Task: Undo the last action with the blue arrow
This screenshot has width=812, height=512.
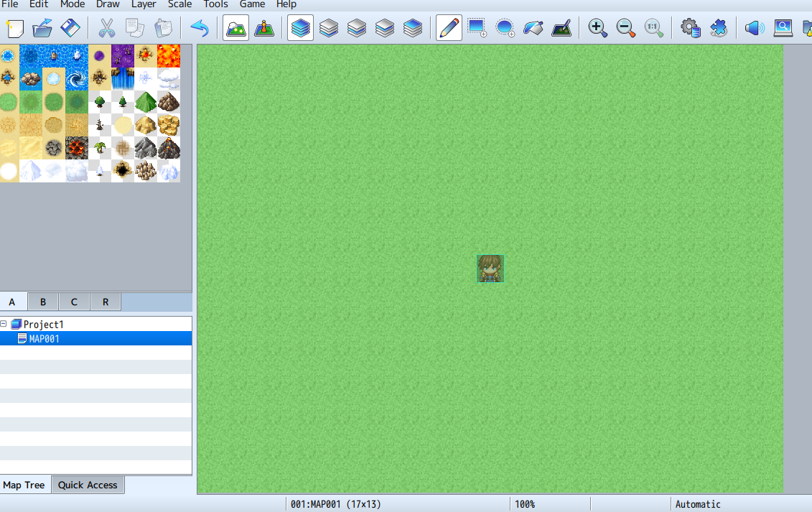Action: [200, 28]
